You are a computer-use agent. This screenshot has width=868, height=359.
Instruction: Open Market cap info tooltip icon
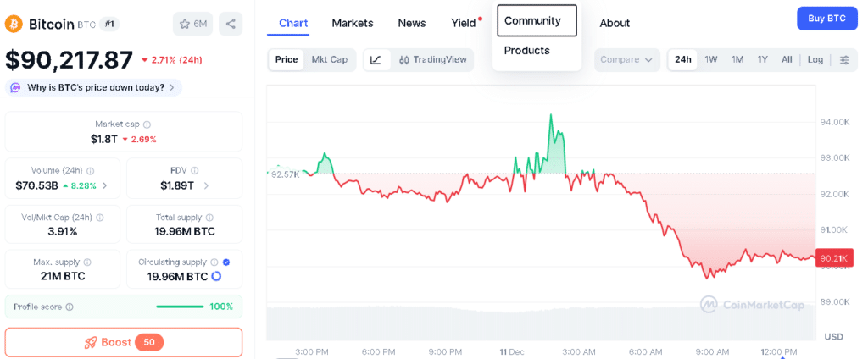(x=147, y=125)
